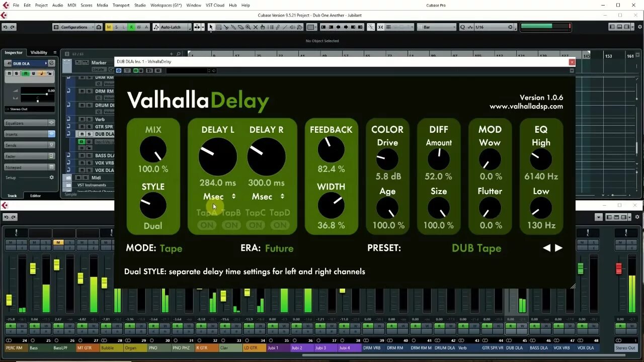Click the MIX knob in ValhallaDelay
The width and height of the screenshot is (644, 362).
click(153, 151)
